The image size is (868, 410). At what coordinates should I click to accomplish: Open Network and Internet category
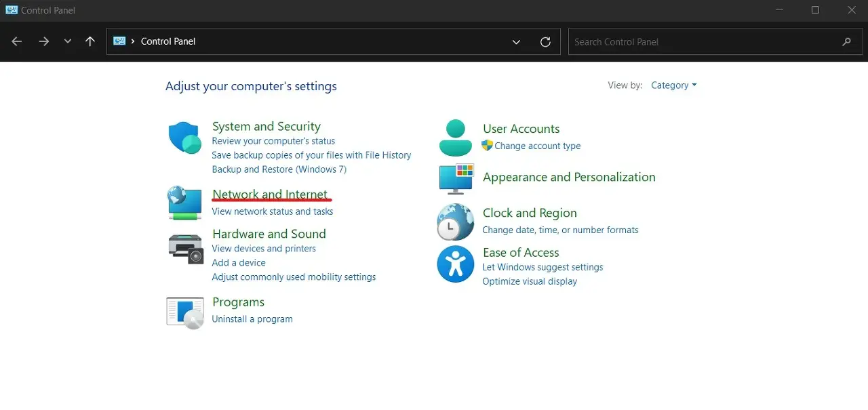coord(270,194)
